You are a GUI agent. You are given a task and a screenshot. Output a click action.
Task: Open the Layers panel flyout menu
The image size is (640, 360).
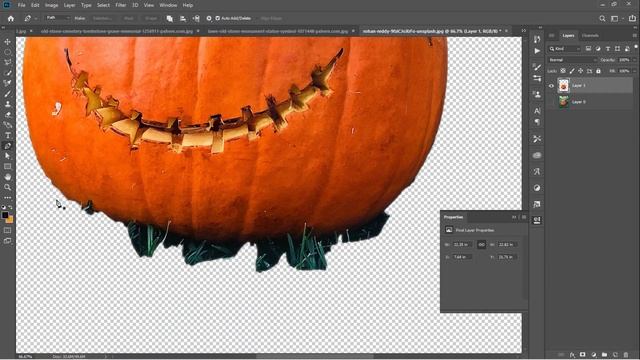635,36
